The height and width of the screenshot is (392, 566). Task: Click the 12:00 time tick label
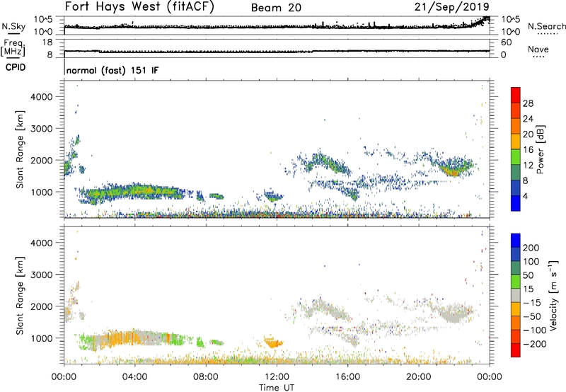[277, 377]
